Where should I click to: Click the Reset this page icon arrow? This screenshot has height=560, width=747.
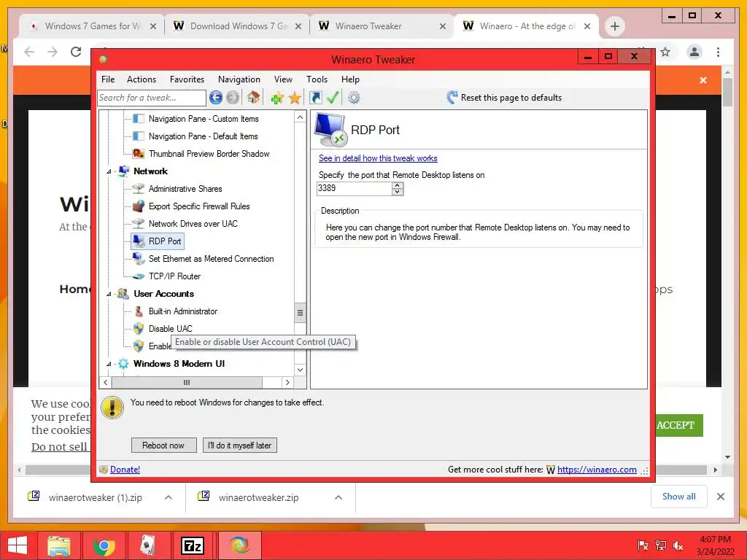(452, 98)
